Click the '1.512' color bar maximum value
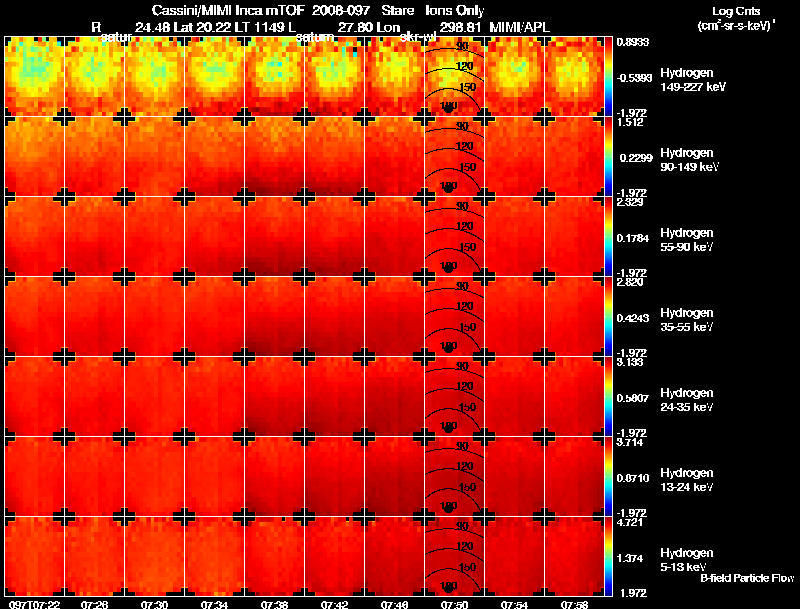Screen dimensions: 800x609 pos(630,122)
